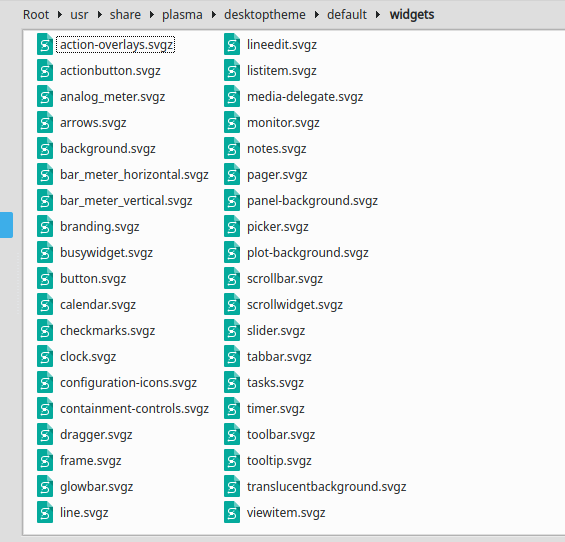Image resolution: width=565 pixels, height=542 pixels.
Task: Click the calendar.svgz file icon
Action: (45, 305)
